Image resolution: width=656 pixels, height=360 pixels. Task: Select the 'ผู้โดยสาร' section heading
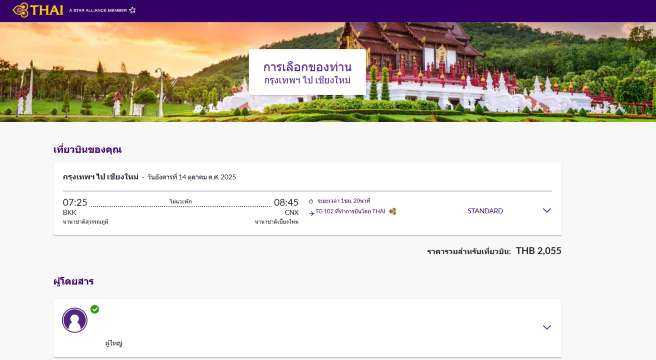point(74,282)
